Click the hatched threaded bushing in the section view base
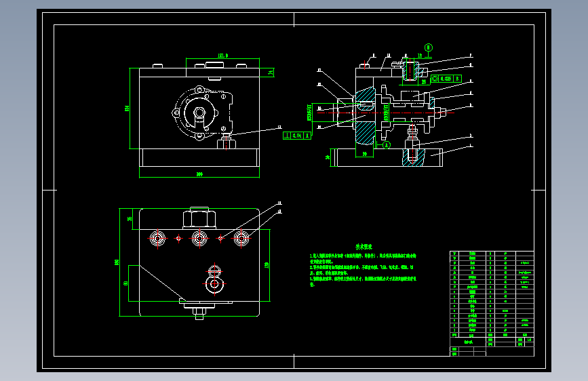This screenshot has height=381, width=588. click(x=413, y=157)
